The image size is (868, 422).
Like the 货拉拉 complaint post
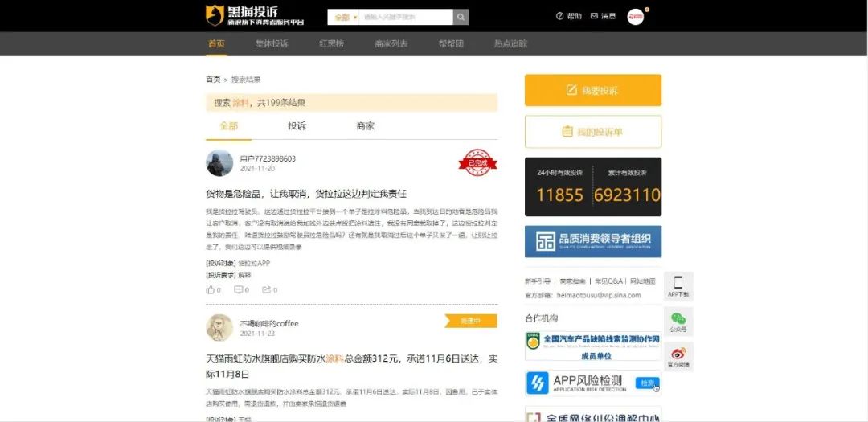[214, 289]
